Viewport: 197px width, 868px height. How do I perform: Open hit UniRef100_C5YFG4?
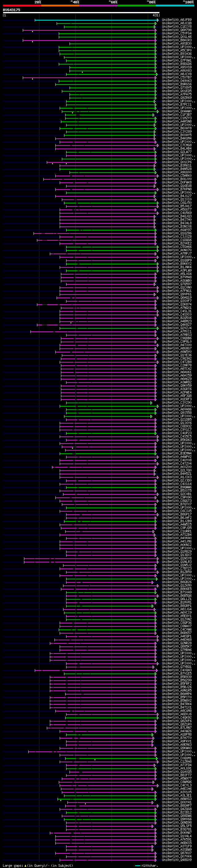[177, 33]
